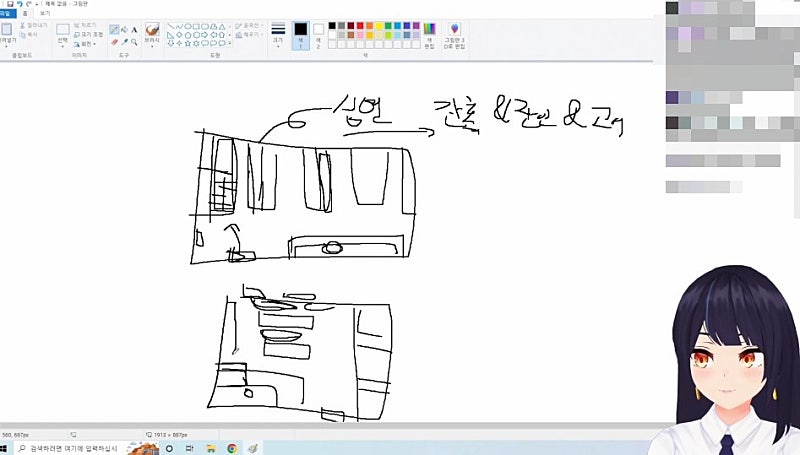Open Edit colors rainbow icon
Viewport: 800px width, 455px height.
430,35
